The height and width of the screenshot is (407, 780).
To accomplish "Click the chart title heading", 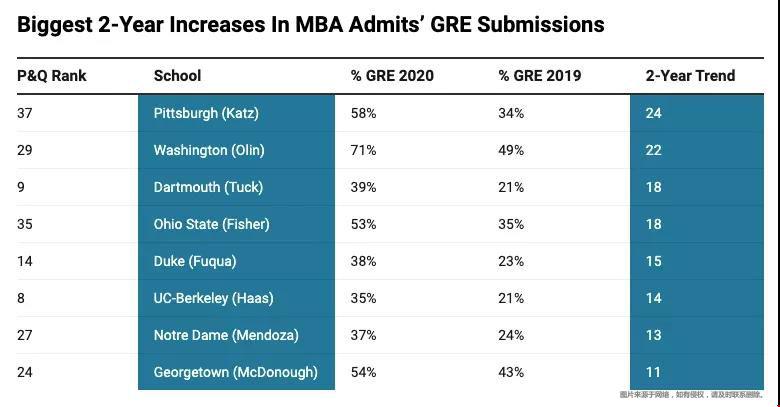I will 311,24.
